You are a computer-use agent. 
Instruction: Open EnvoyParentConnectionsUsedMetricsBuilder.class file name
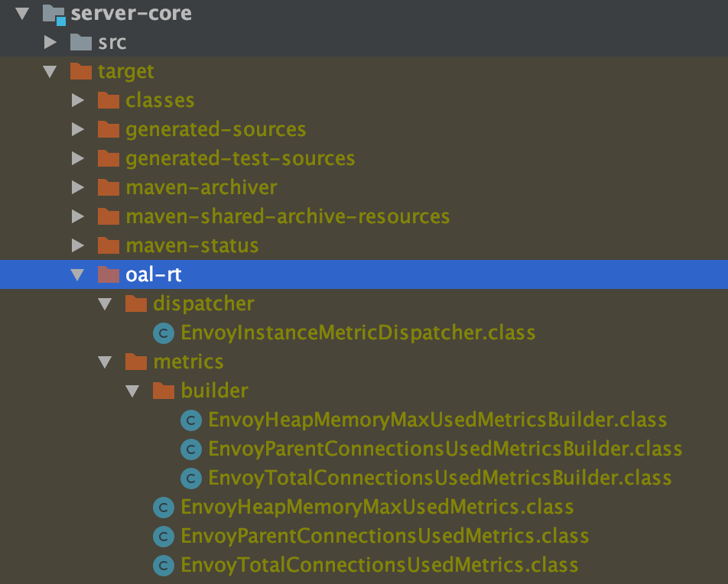click(445, 449)
